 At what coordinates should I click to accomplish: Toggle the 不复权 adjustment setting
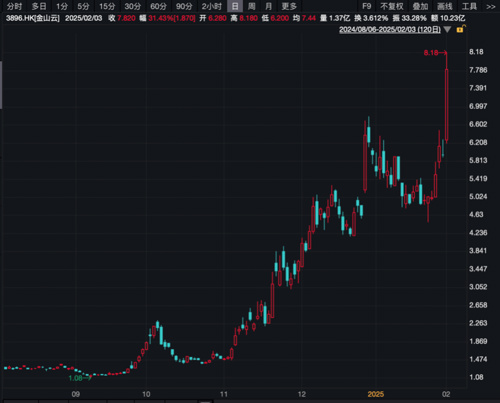point(392,6)
